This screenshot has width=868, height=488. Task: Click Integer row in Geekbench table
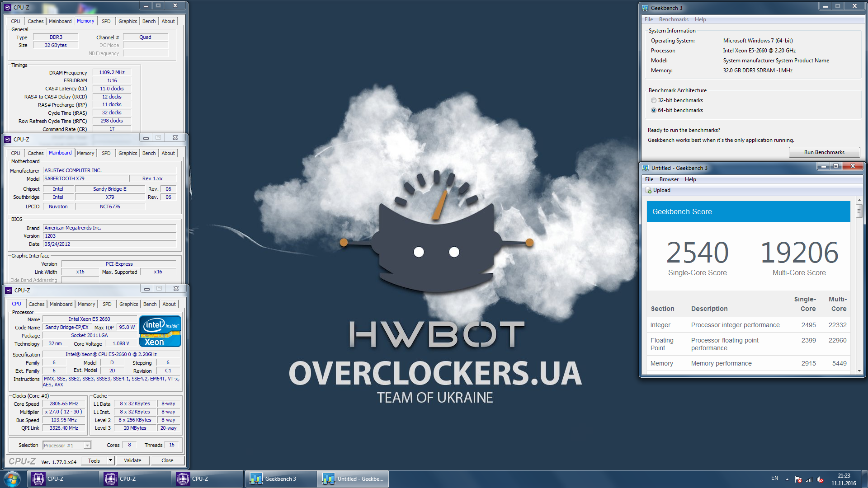(x=748, y=325)
